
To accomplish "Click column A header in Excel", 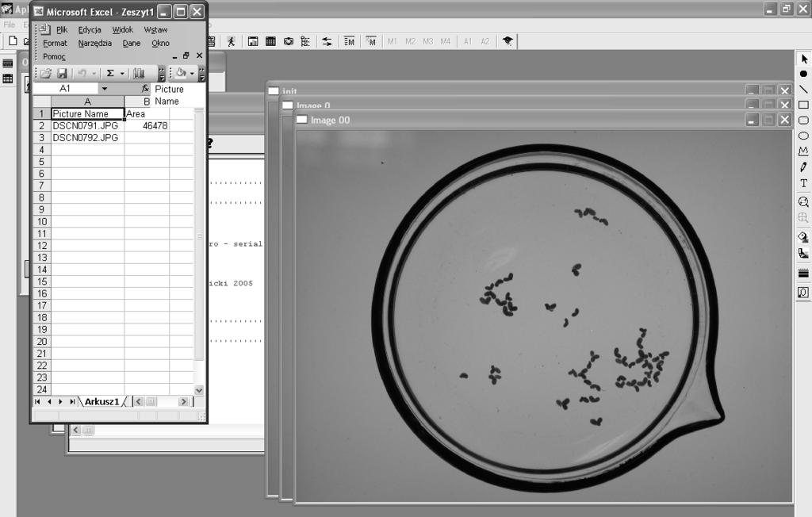I will (x=87, y=101).
